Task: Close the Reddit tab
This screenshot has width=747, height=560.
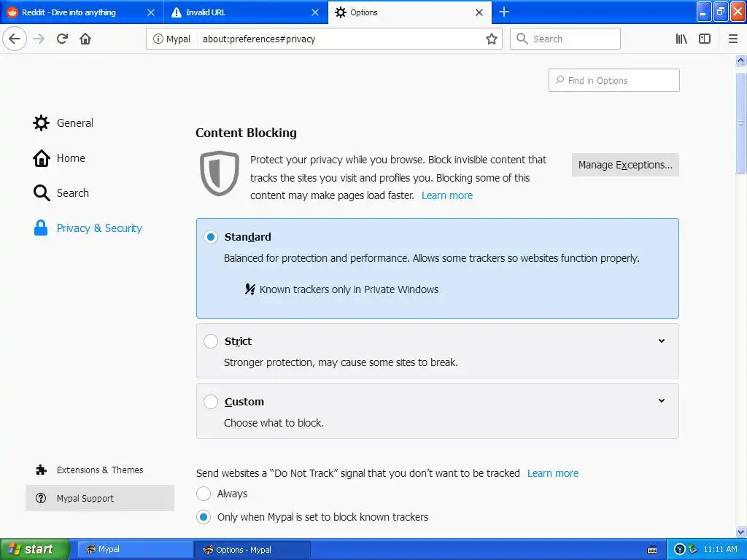Action: click(x=151, y=12)
